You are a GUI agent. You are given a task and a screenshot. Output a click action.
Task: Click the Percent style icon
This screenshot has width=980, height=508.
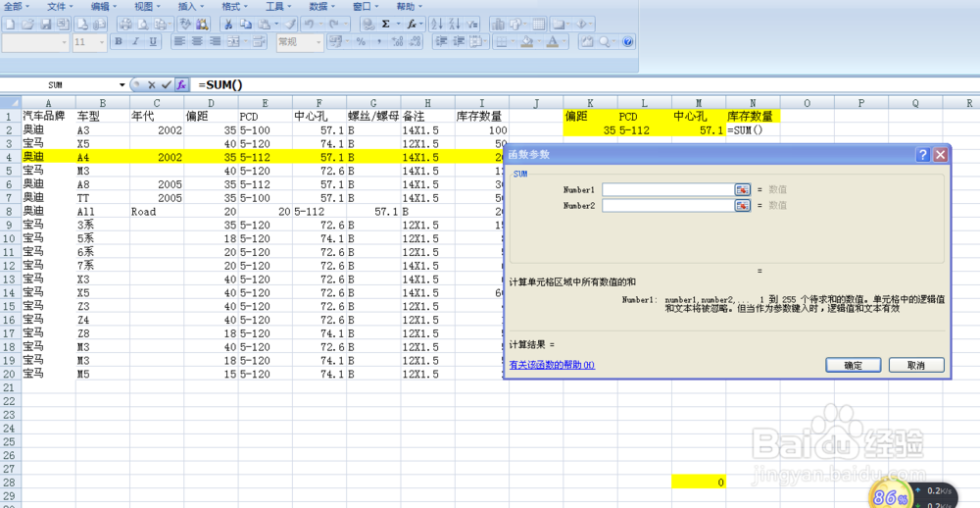pyautogui.click(x=361, y=42)
